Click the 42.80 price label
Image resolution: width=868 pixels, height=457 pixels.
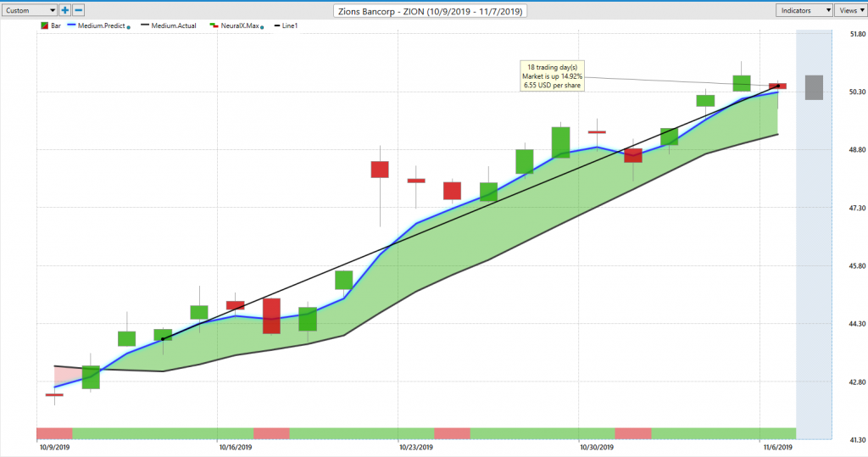coord(858,382)
